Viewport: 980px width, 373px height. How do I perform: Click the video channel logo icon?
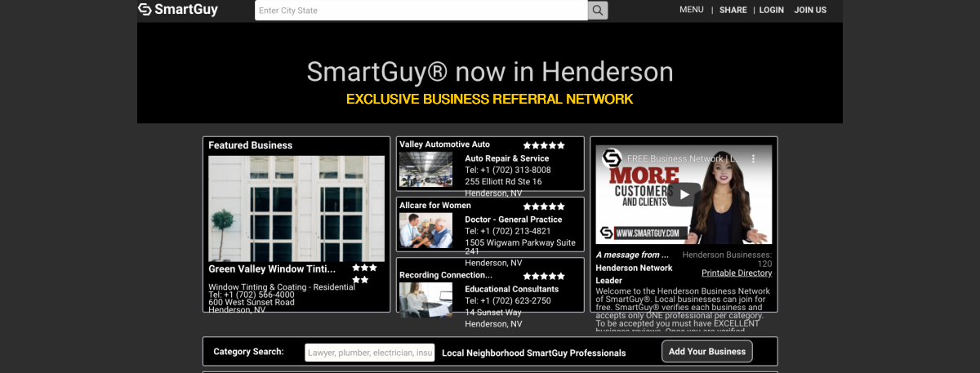pyautogui.click(x=612, y=159)
